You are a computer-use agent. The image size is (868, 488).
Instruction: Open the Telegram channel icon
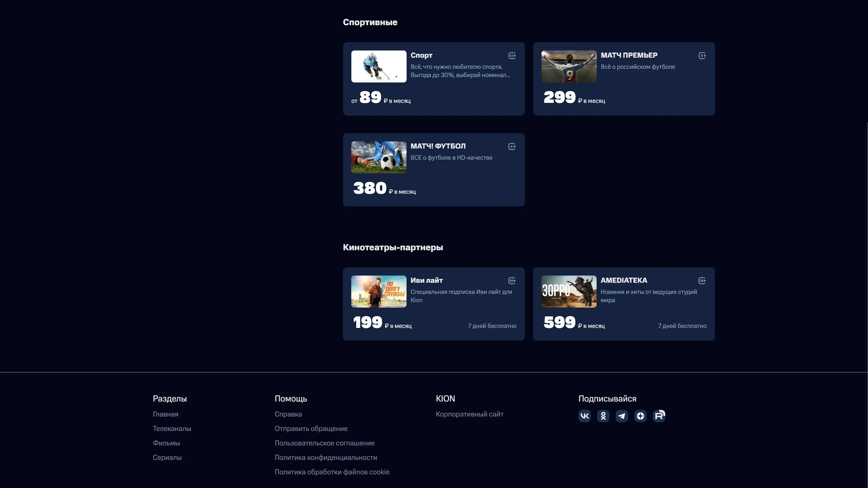tap(622, 416)
